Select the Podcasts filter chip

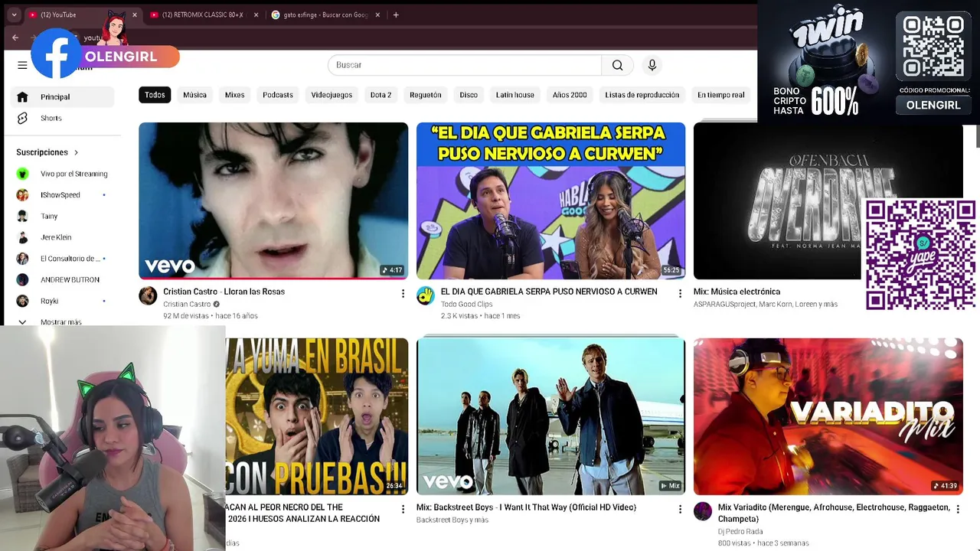pos(278,95)
